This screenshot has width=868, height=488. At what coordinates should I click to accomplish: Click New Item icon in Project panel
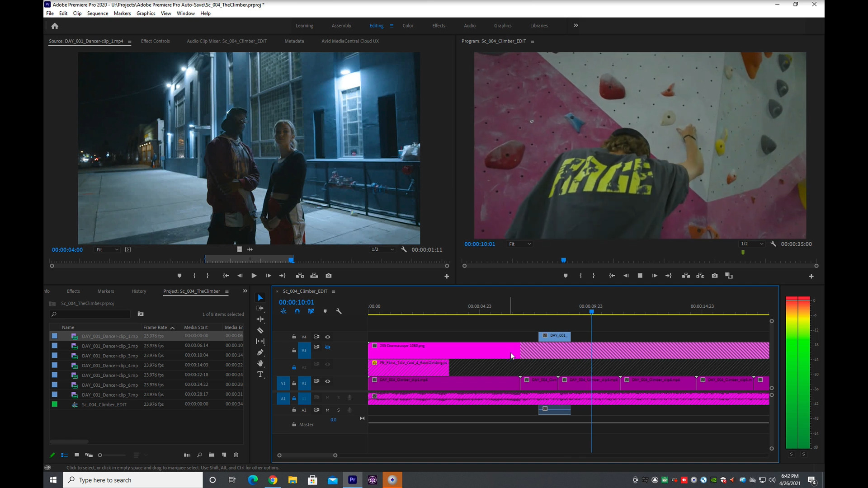tap(224, 455)
